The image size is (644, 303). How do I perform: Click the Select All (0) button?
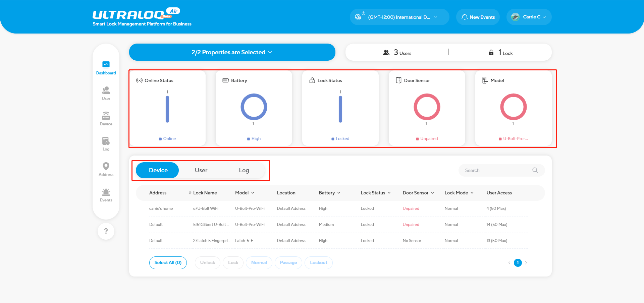coord(168,263)
